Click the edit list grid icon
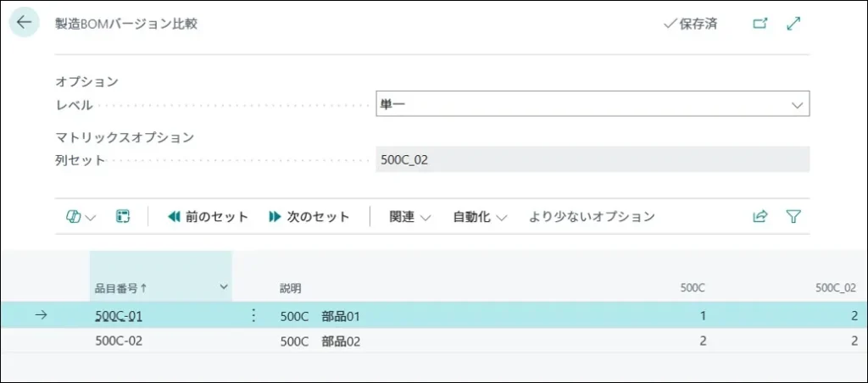This screenshot has width=868, height=383. point(123,217)
